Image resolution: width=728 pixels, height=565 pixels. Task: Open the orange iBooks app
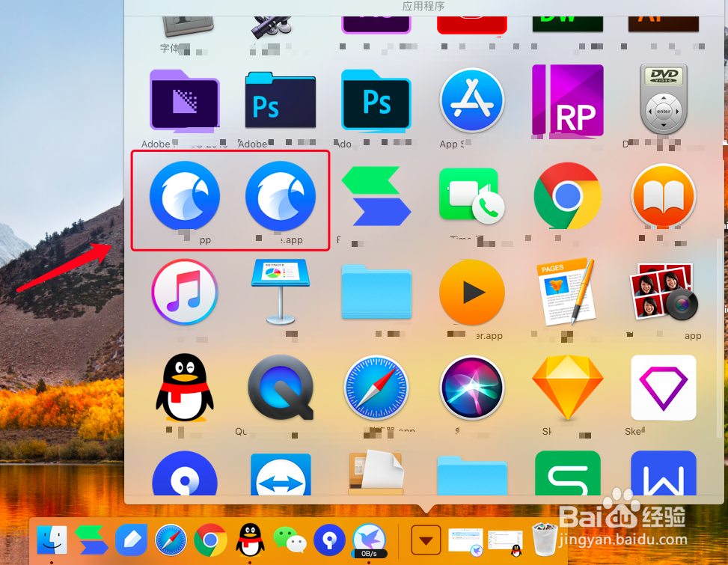[664, 195]
